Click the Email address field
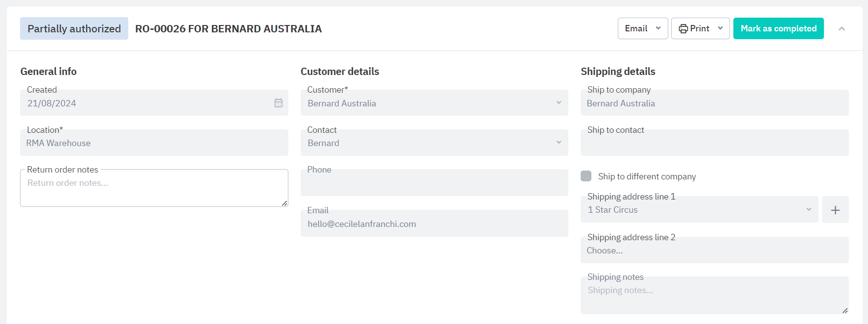Viewport: 868px width, 324px height. [434, 224]
